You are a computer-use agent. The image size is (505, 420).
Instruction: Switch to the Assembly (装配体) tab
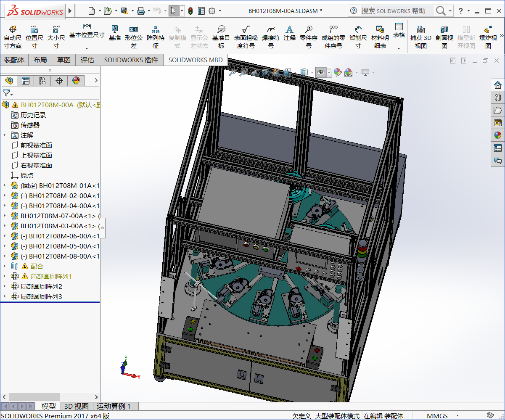coord(14,60)
